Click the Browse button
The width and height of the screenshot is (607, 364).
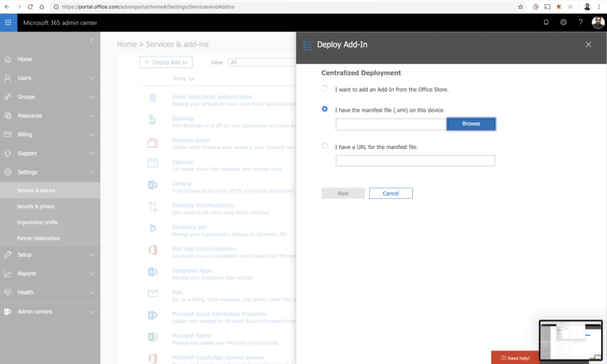point(471,124)
